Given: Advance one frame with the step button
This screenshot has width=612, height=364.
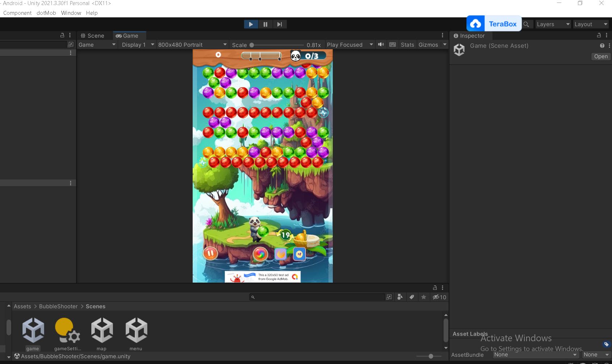Looking at the screenshot, I should (x=279, y=24).
